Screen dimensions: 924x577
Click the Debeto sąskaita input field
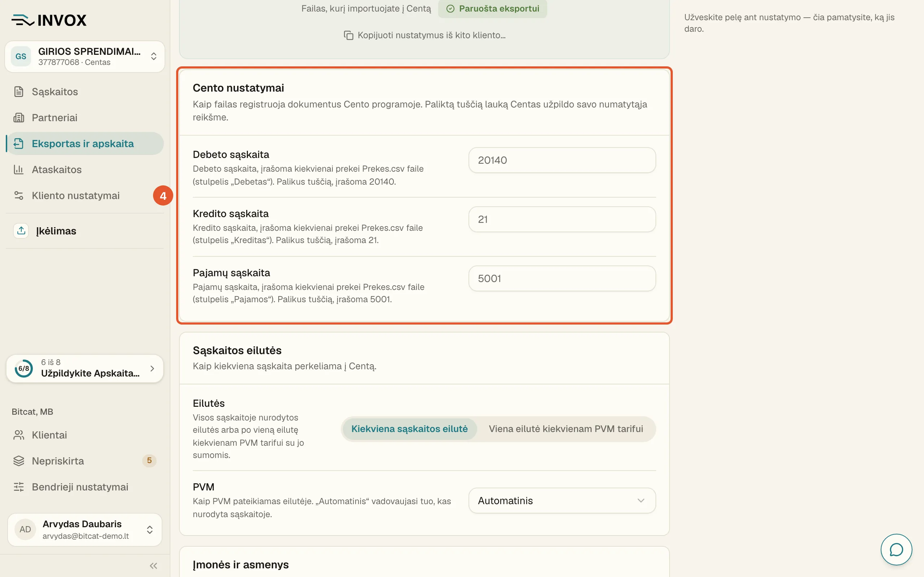[x=562, y=160]
